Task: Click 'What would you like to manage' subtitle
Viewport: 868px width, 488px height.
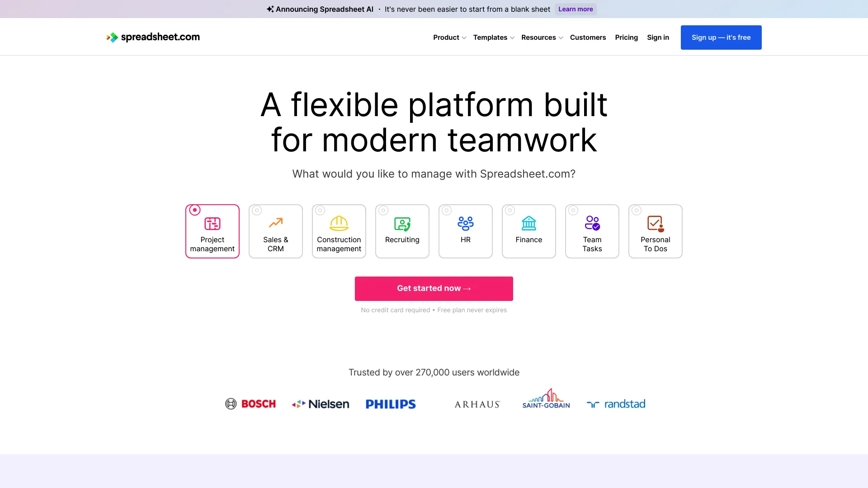Action: pyautogui.click(x=434, y=174)
